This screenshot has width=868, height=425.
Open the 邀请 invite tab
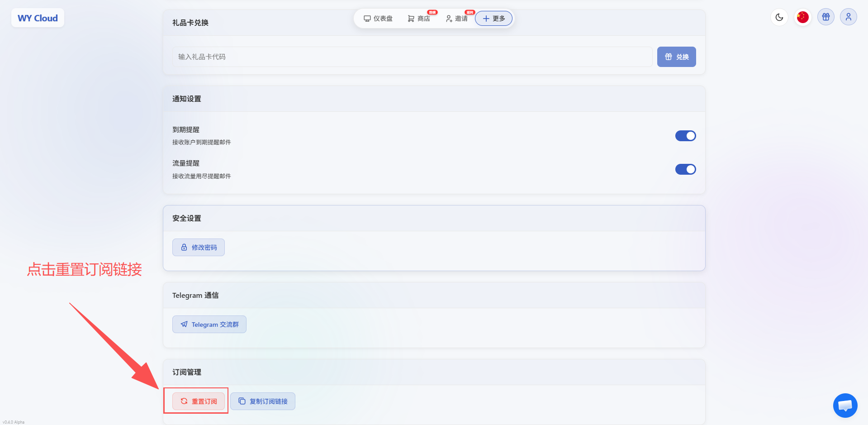(457, 19)
